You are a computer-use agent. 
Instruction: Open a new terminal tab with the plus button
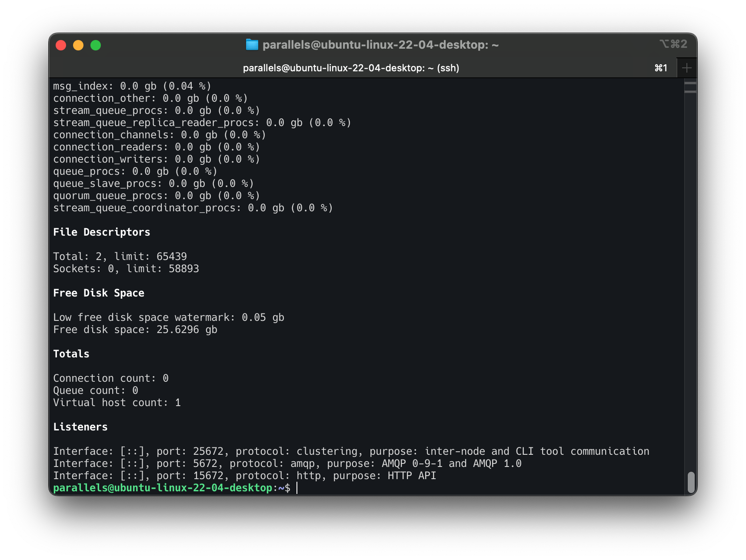point(686,67)
